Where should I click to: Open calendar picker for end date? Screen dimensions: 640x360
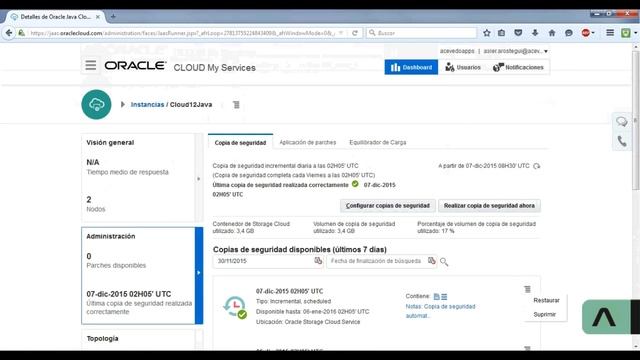pos(431,261)
